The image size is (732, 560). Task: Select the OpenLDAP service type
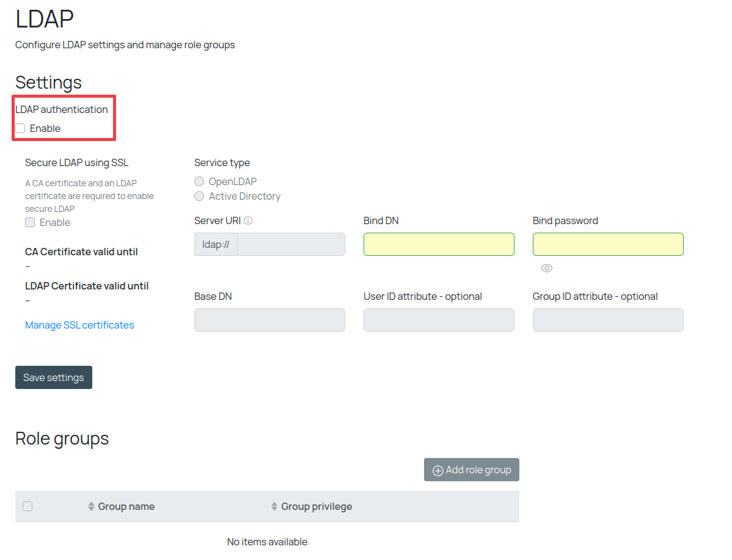pos(199,181)
